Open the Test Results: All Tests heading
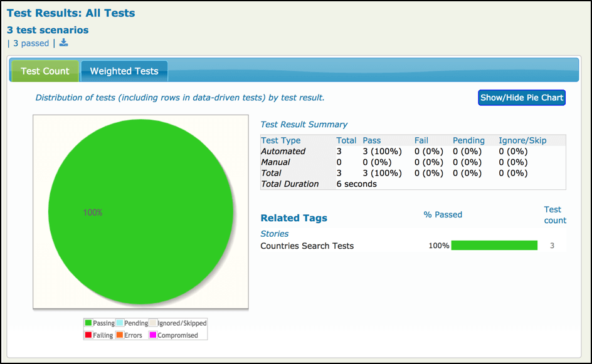This screenshot has width=592, height=364. [x=71, y=13]
